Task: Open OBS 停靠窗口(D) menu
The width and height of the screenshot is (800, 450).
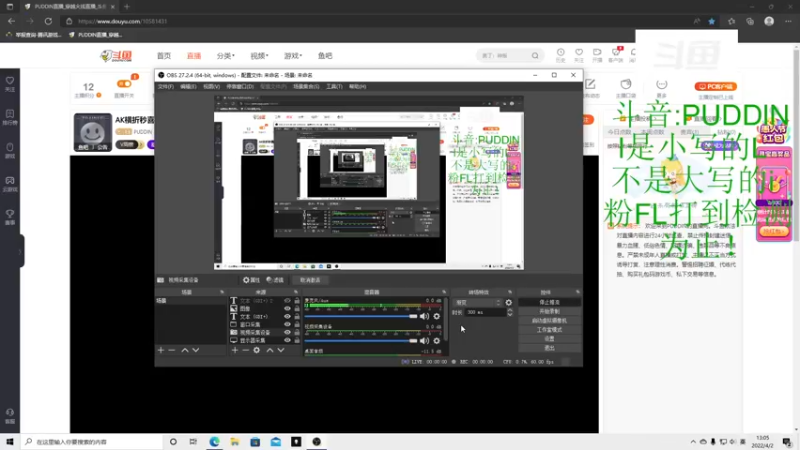Action: pyautogui.click(x=240, y=87)
